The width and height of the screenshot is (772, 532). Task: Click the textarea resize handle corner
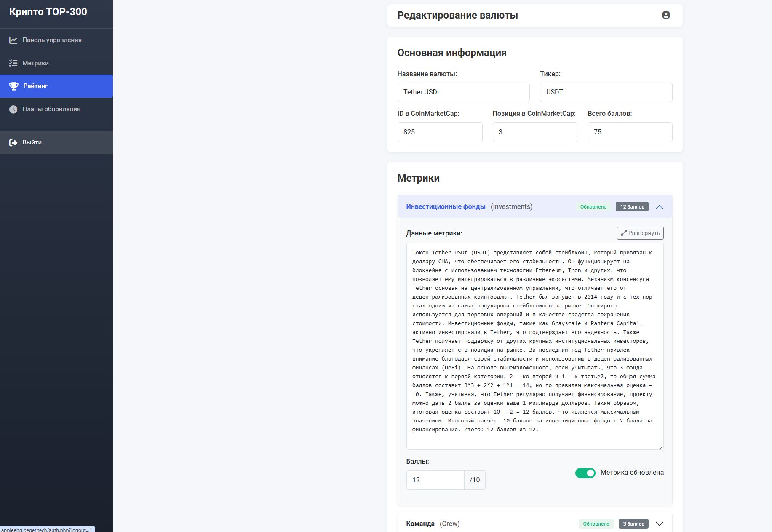[x=661, y=447]
